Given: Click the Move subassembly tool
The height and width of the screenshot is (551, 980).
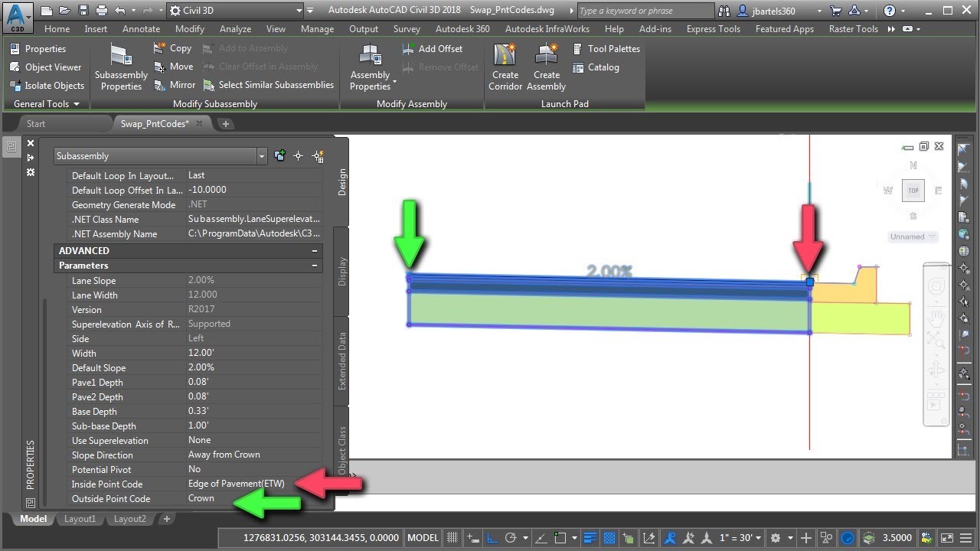Looking at the screenshot, I should pos(173,67).
